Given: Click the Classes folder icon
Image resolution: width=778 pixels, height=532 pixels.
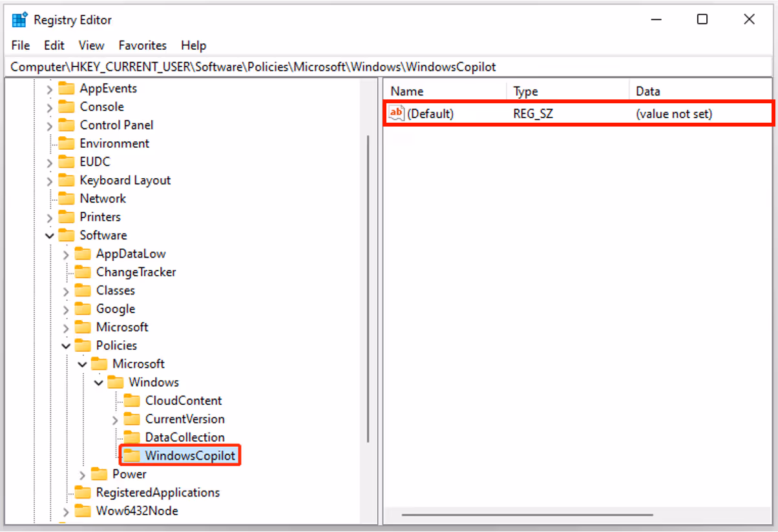Looking at the screenshot, I should coord(83,291).
